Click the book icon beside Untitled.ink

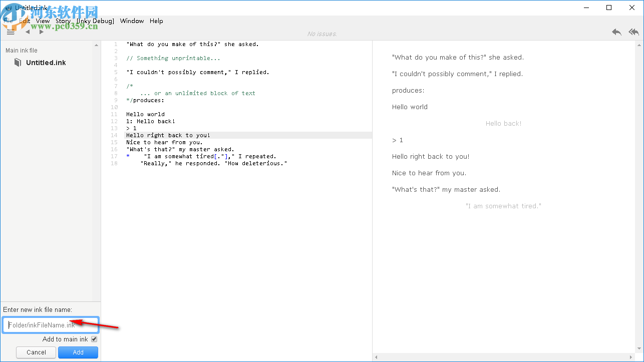pyautogui.click(x=18, y=63)
